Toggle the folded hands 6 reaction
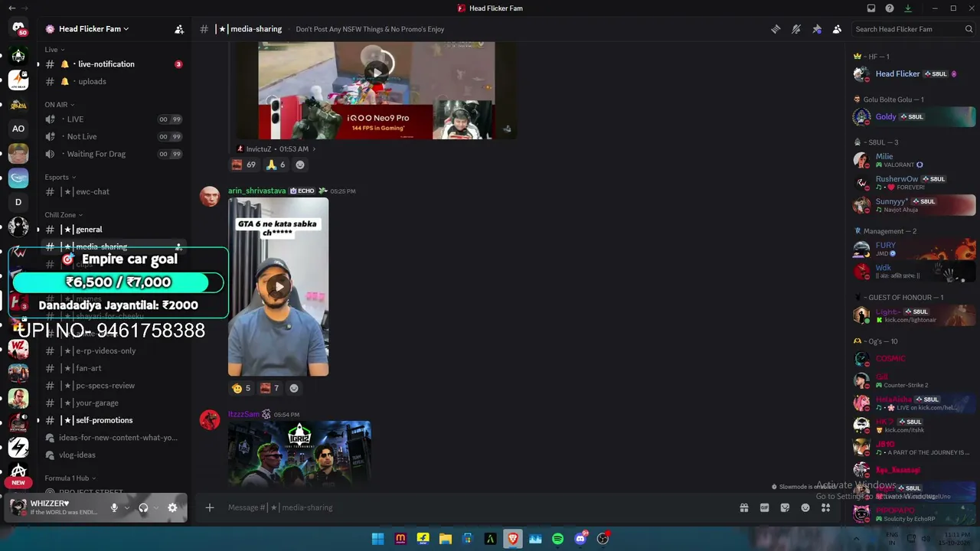Viewport: 980px width, 551px height. [276, 165]
